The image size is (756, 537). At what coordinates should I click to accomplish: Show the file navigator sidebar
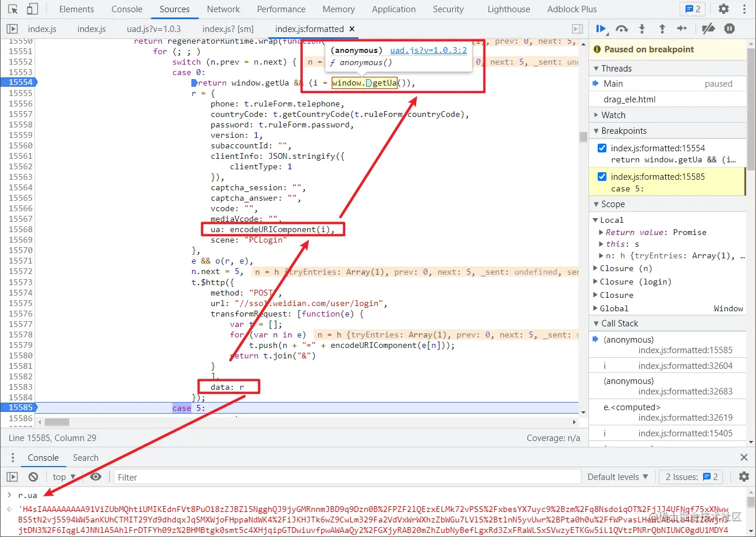(12, 29)
